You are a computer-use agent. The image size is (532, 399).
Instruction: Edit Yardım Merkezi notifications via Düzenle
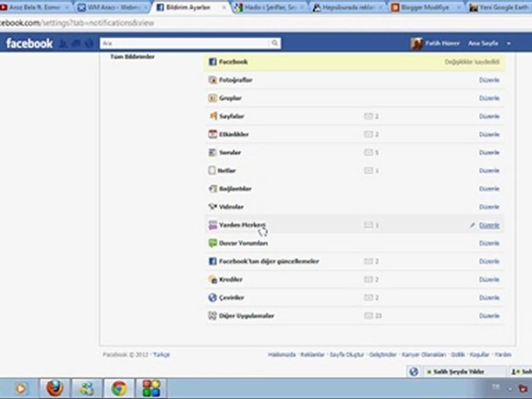489,225
